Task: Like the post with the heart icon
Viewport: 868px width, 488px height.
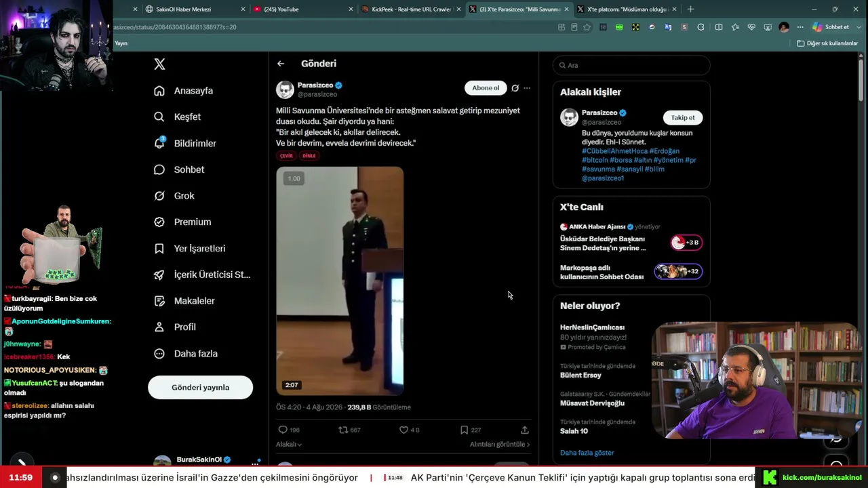Action: (x=403, y=430)
